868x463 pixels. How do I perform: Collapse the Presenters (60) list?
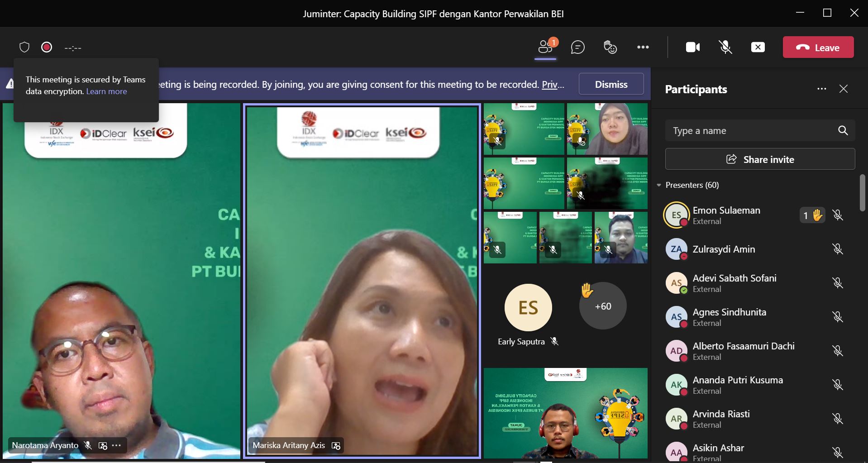[659, 185]
